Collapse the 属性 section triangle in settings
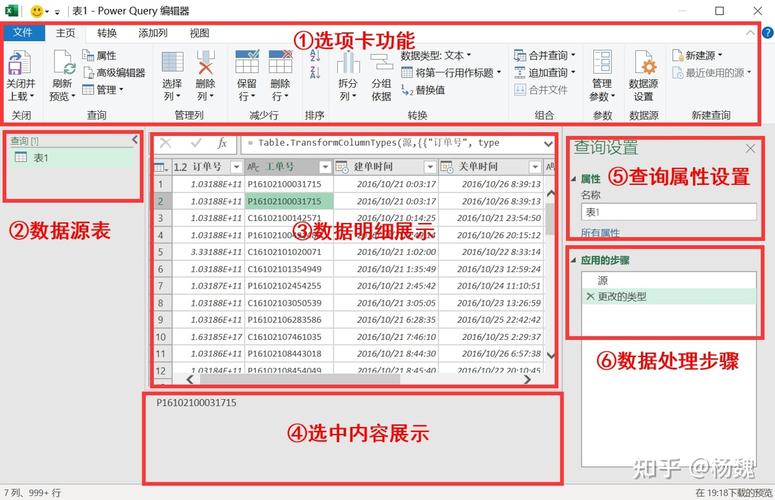The height and width of the screenshot is (500, 775). pos(573,179)
